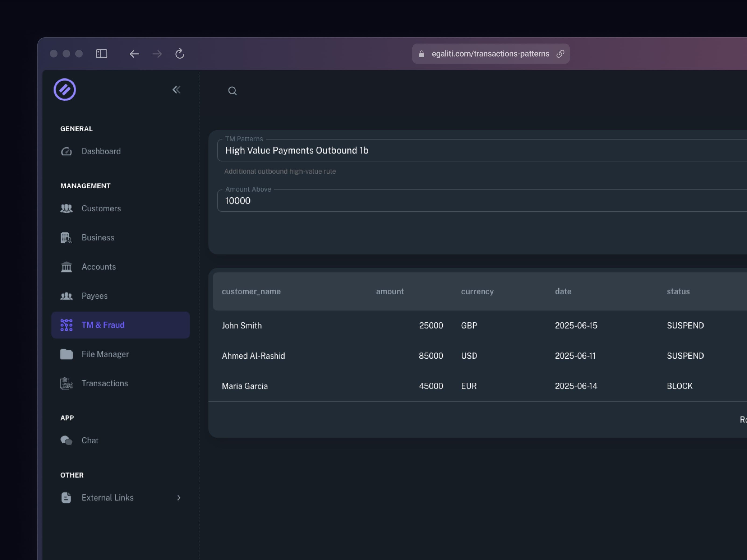
Task: Open Dashboard from the sidebar
Action: [x=120, y=151]
